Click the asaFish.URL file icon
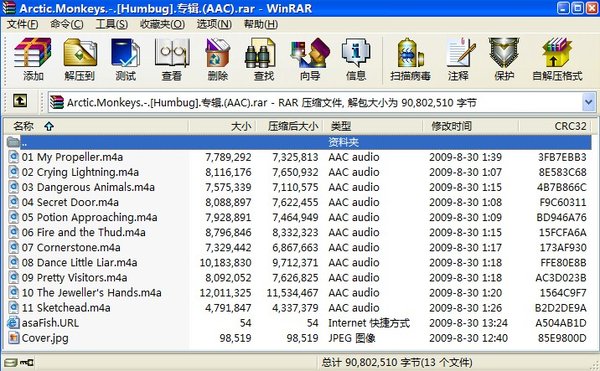Viewport: 600px width, 371px height. [x=13, y=323]
